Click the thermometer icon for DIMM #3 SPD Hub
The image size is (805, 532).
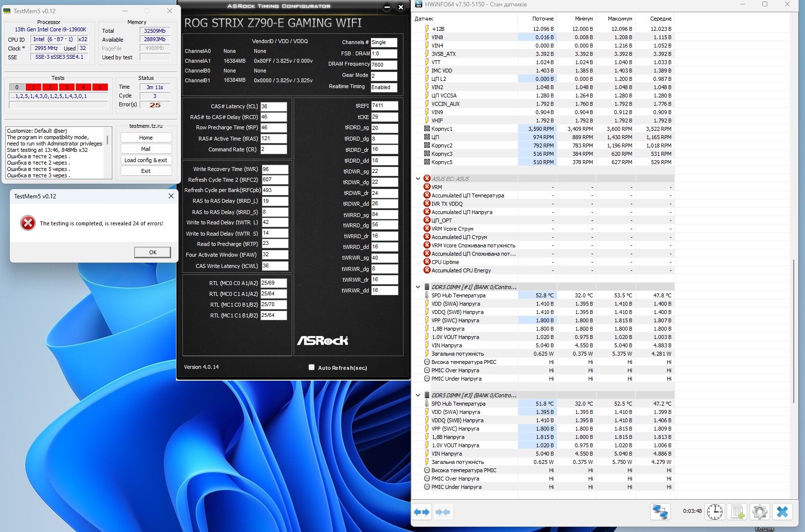pos(427,404)
